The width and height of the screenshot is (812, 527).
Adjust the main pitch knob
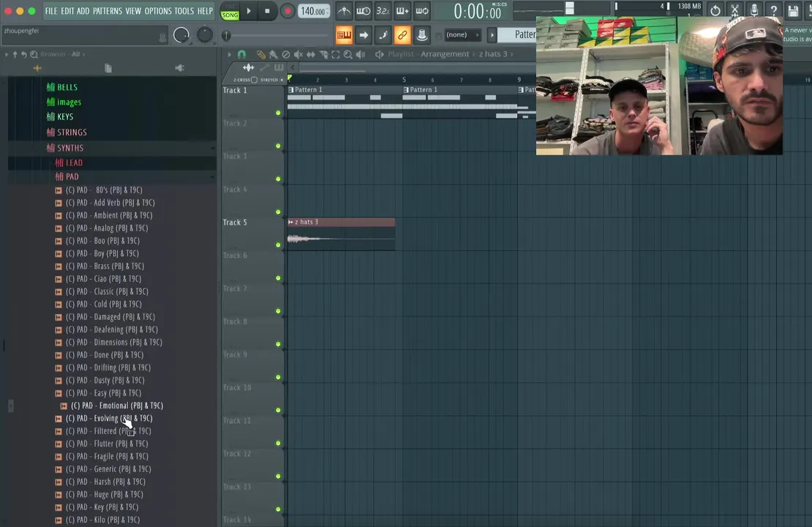click(x=205, y=34)
